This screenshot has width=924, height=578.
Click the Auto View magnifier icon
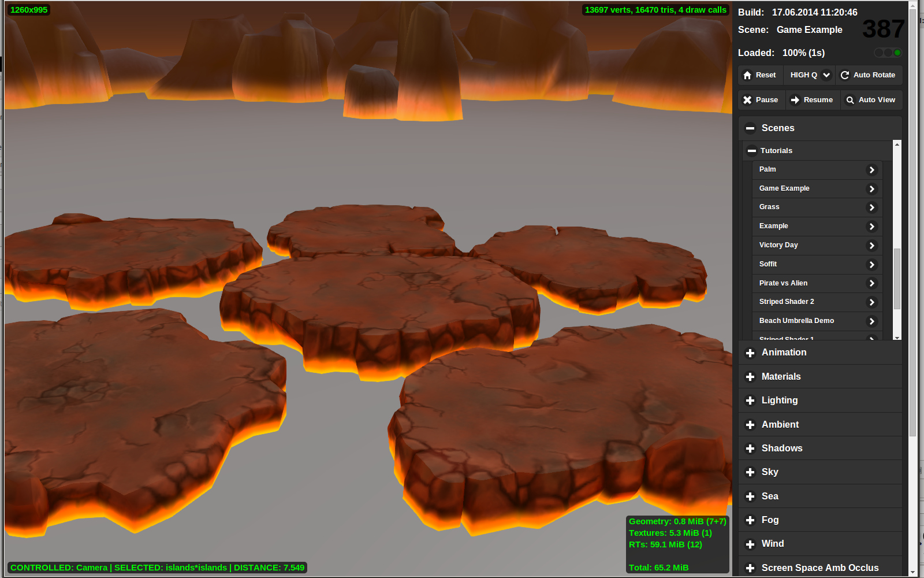click(850, 100)
